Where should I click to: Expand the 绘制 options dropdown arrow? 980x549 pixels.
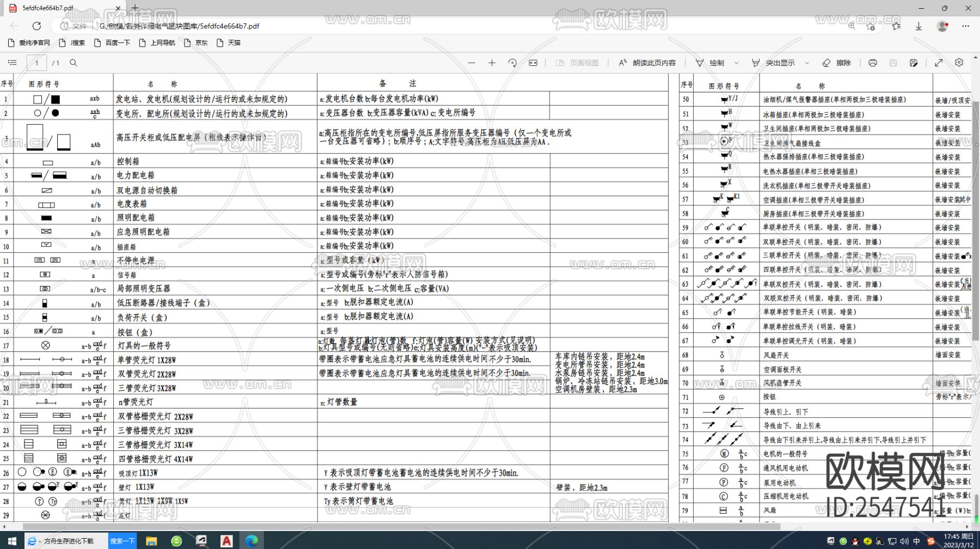pyautogui.click(x=737, y=63)
